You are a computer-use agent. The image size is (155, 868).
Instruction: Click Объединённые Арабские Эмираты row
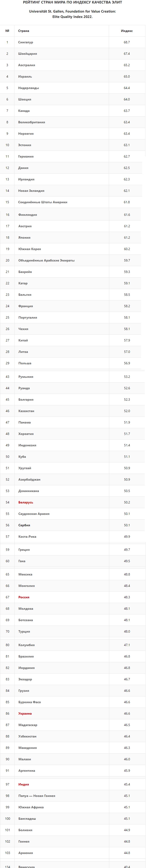[x=73, y=260]
